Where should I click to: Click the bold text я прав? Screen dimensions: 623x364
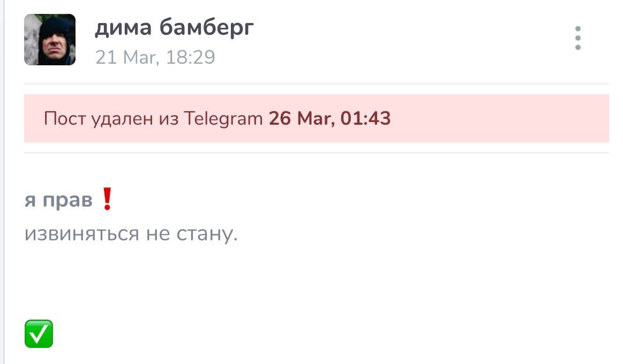[58, 200]
